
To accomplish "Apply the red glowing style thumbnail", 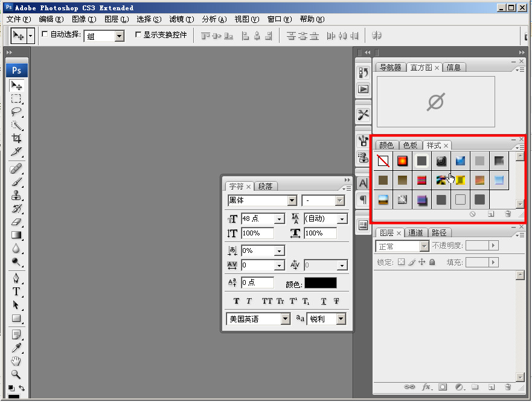I will coord(402,161).
